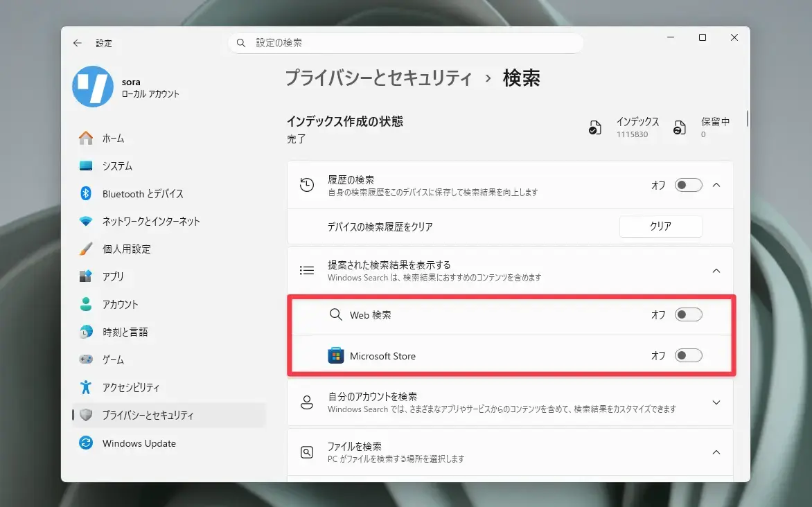812x507 pixels.
Task: Click the Microsoft Store app icon
Action: tap(335, 356)
